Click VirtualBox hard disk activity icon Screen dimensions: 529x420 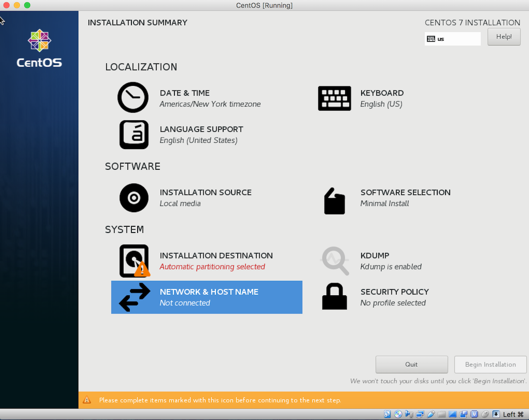pos(387,414)
